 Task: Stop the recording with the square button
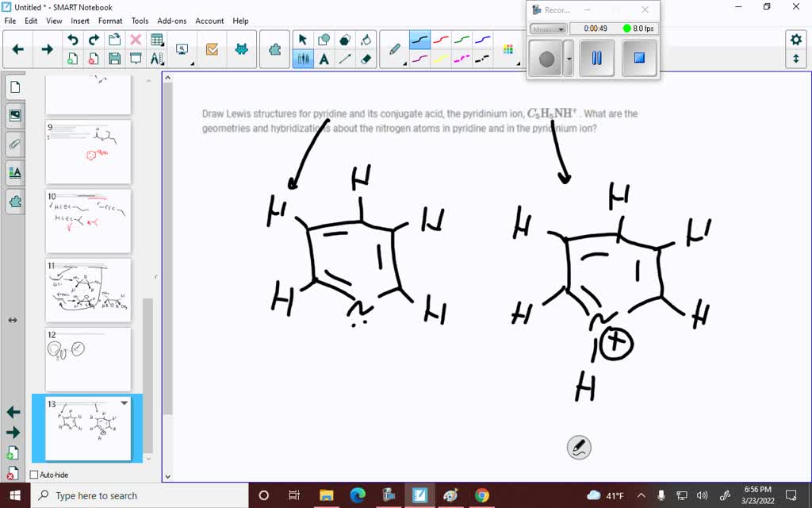(x=639, y=59)
